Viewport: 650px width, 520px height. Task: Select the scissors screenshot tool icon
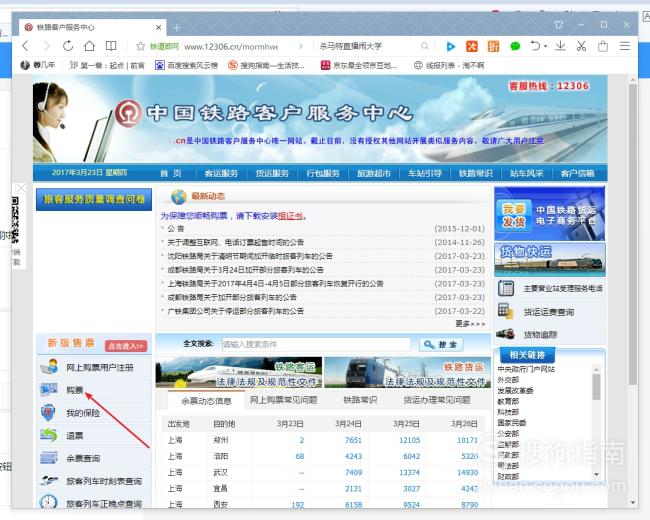click(x=581, y=46)
